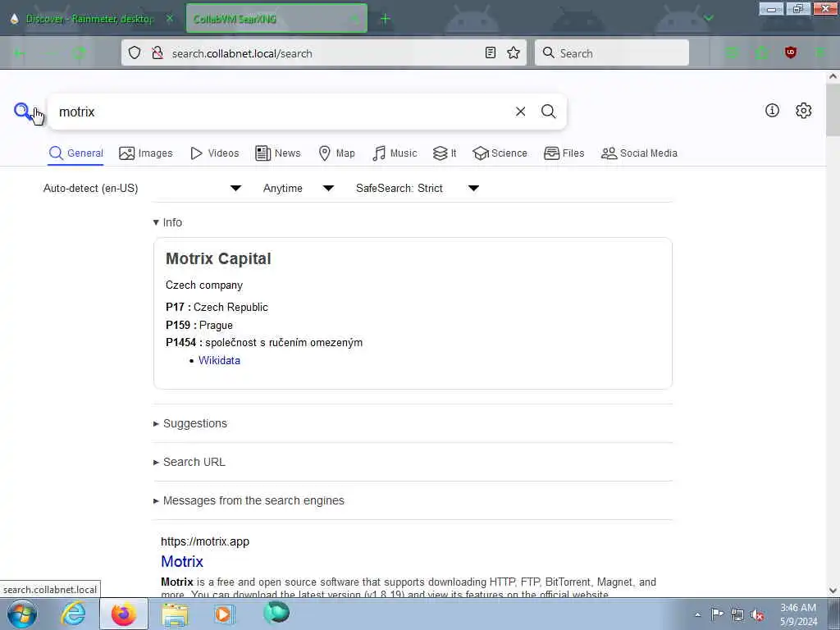Switch to the Science category
The image size is (840, 630).
[x=500, y=153]
